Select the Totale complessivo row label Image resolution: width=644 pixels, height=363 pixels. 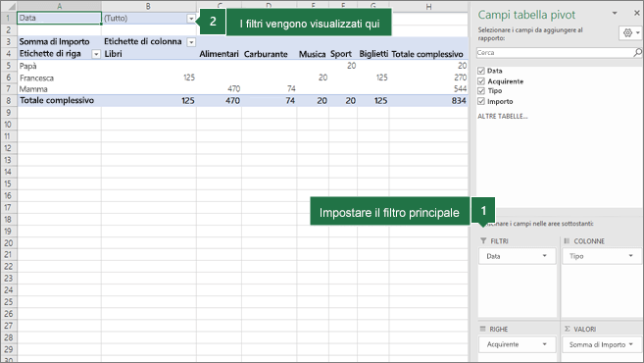click(x=60, y=100)
